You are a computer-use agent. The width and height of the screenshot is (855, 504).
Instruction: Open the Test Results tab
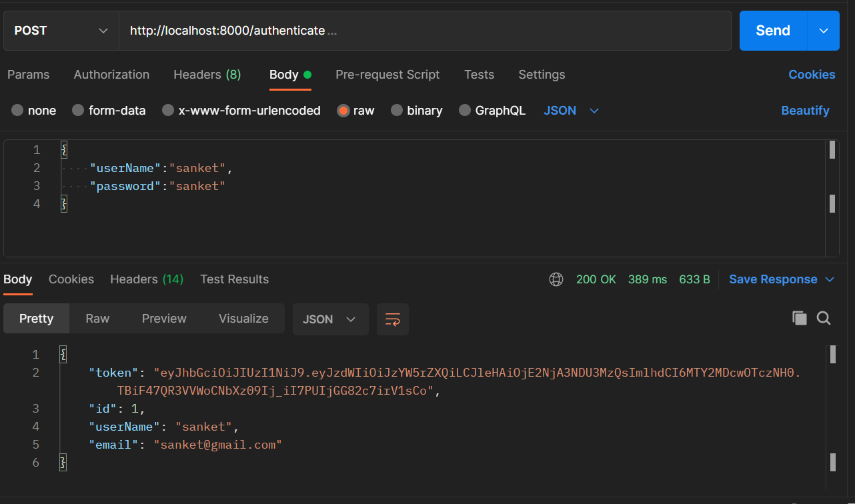pos(235,279)
